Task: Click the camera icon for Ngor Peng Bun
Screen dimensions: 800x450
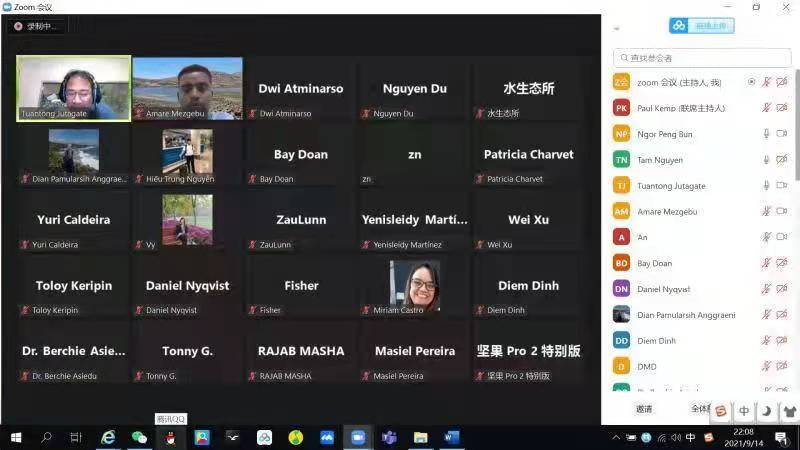Action: (781, 134)
